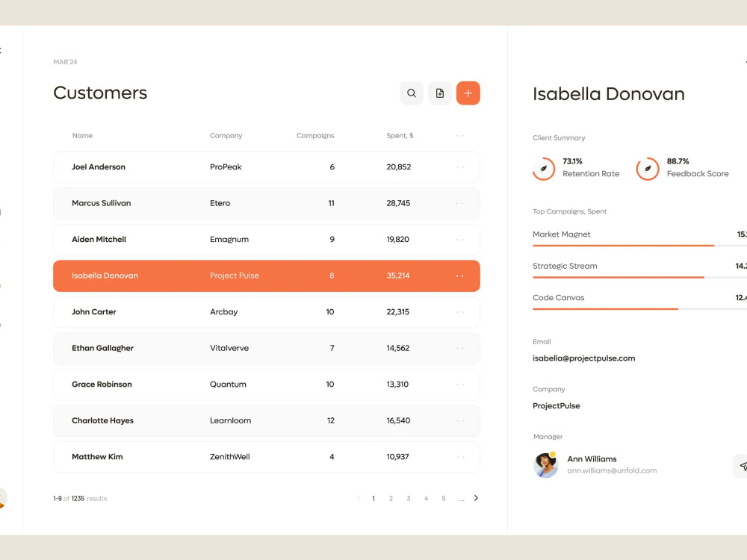Open options dots for Ethan Gallagher
Viewport: 747px width, 560px height.
click(x=459, y=348)
